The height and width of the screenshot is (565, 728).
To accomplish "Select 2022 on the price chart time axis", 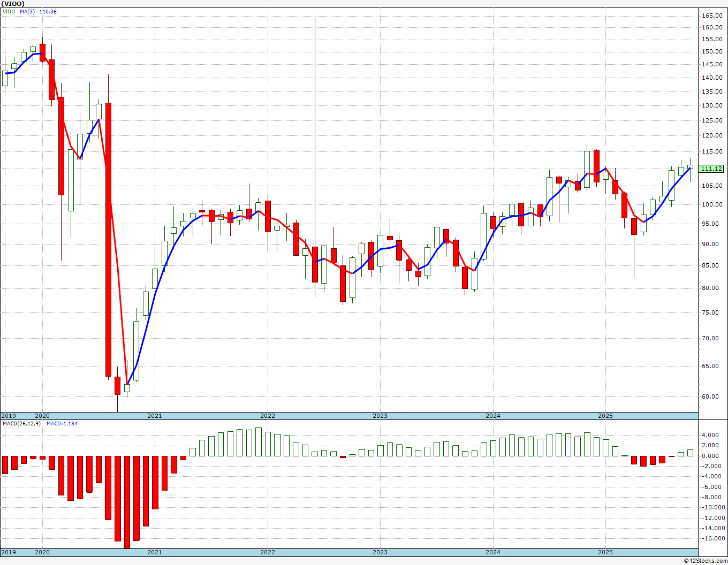I will click(x=268, y=416).
